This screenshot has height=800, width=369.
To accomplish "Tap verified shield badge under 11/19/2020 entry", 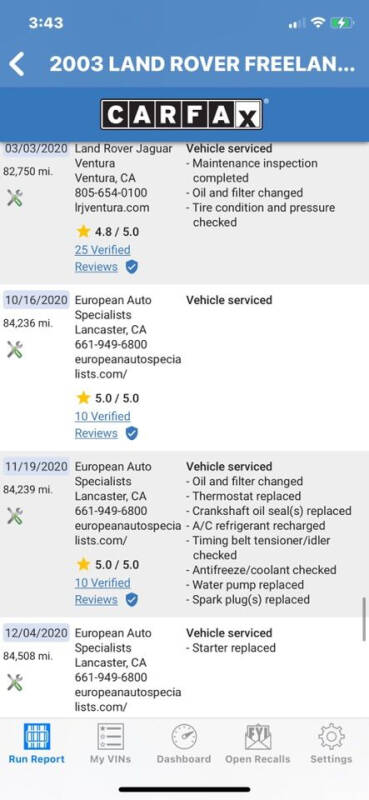I will [x=132, y=599].
